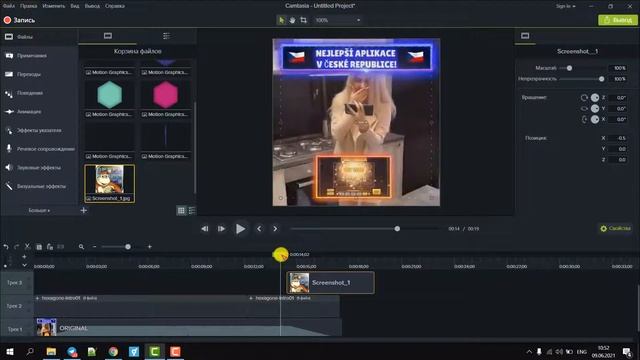Open Windows Start menu

click(9, 351)
